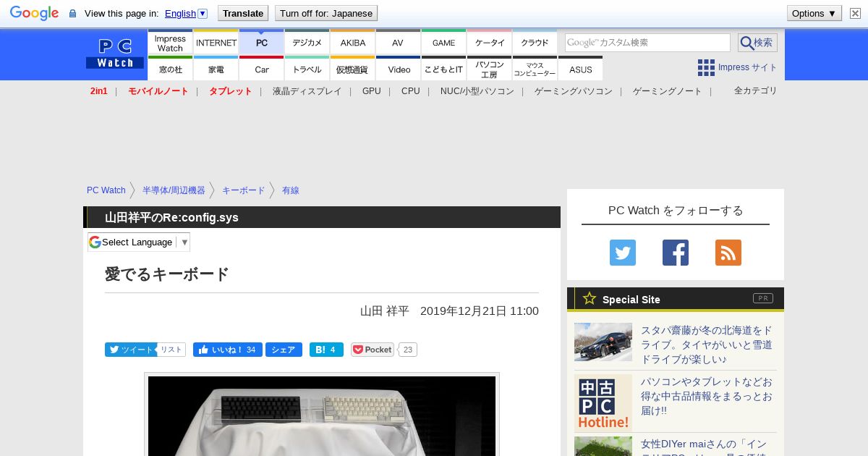Like the article on Facebook
This screenshot has height=456, width=868.
click(228, 350)
